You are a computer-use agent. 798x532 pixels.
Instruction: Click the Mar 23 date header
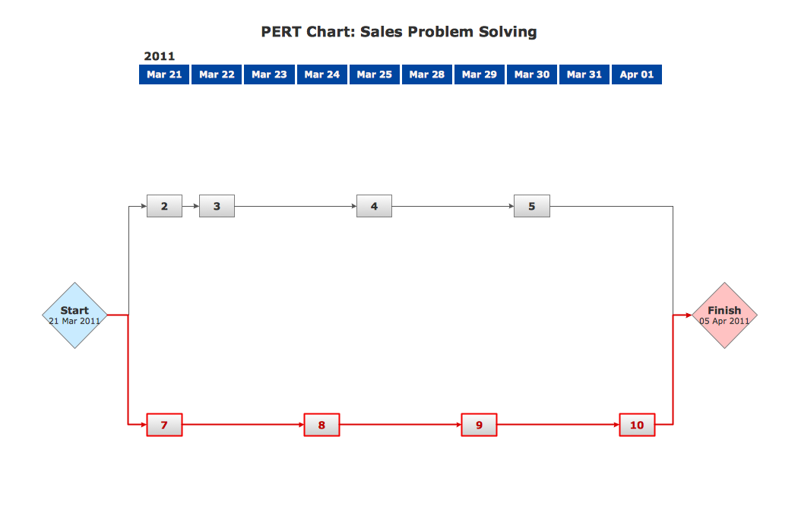269,74
